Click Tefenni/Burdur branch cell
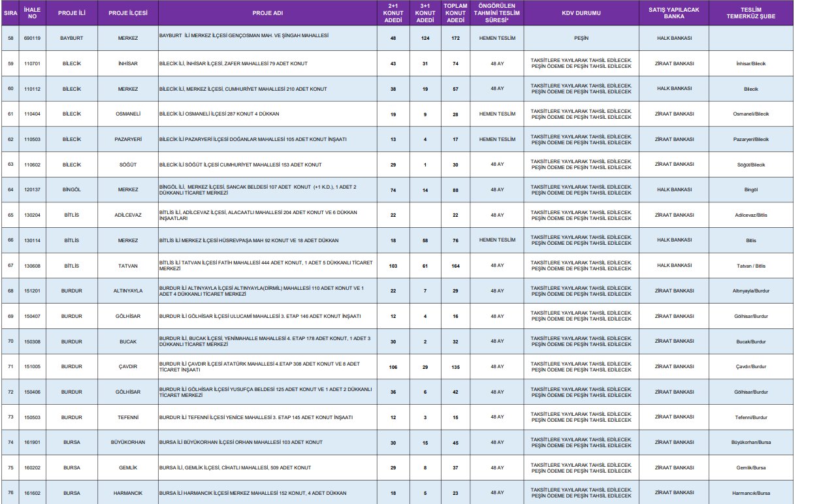Viewport: 836px width, 504px height. pyautogui.click(x=751, y=417)
